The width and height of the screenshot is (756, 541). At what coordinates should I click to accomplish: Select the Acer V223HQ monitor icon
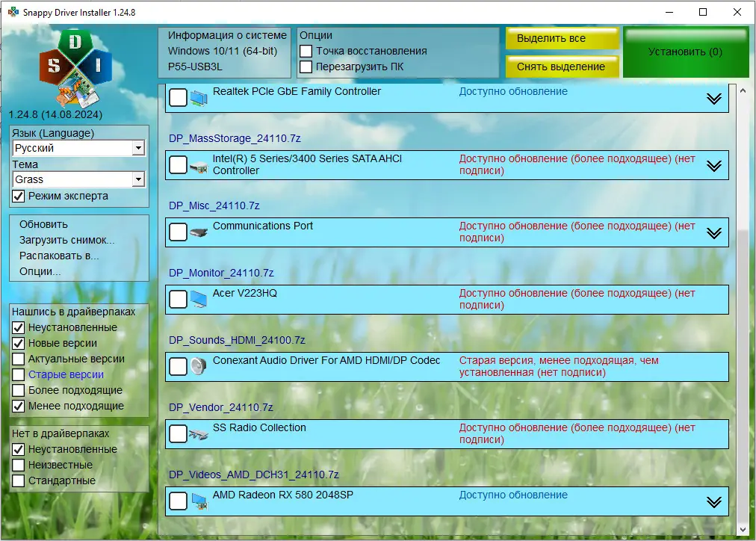click(199, 299)
